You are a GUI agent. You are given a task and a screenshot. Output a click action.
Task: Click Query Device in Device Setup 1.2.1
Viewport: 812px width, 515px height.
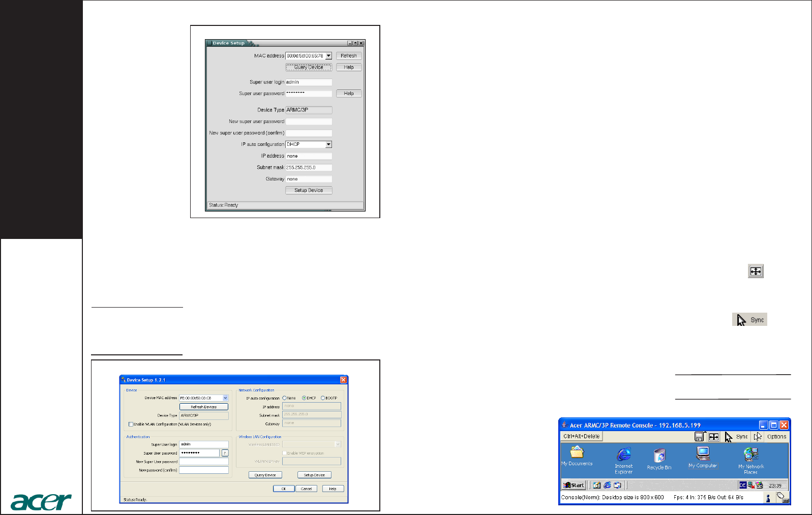pos(265,475)
